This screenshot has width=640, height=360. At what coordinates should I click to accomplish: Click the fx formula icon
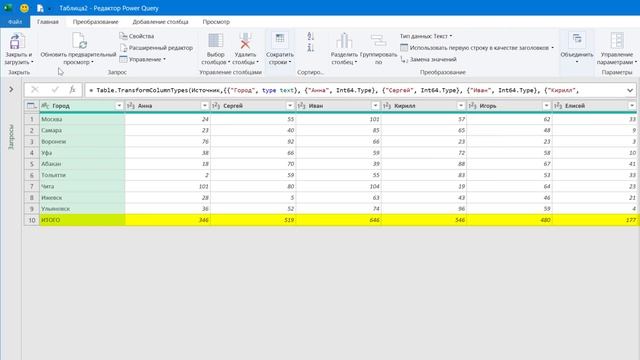click(x=72, y=90)
